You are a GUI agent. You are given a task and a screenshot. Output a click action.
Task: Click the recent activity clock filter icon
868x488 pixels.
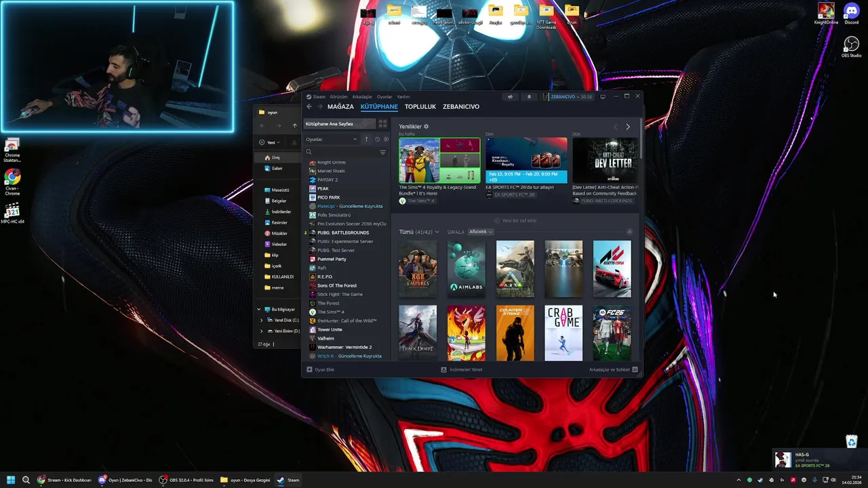coord(377,139)
